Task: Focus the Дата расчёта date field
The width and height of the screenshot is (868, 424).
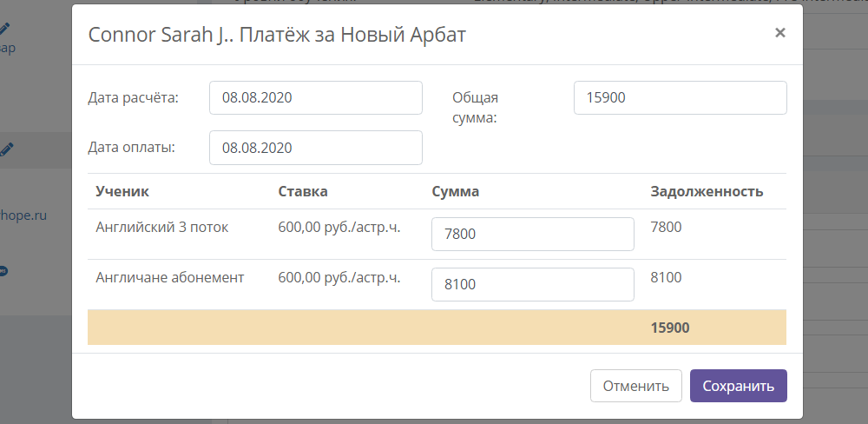Action: [x=316, y=98]
